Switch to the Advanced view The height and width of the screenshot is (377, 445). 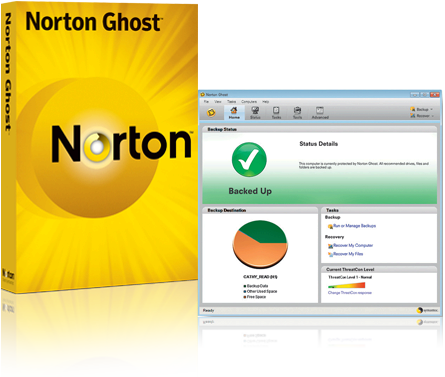point(320,113)
